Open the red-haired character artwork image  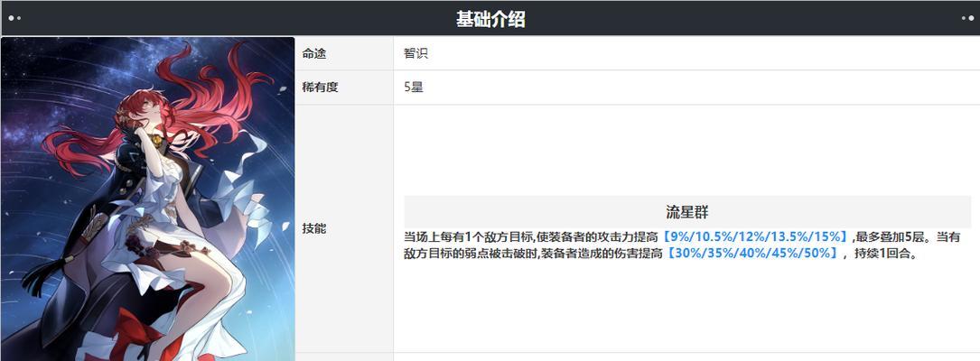pyautogui.click(x=147, y=199)
